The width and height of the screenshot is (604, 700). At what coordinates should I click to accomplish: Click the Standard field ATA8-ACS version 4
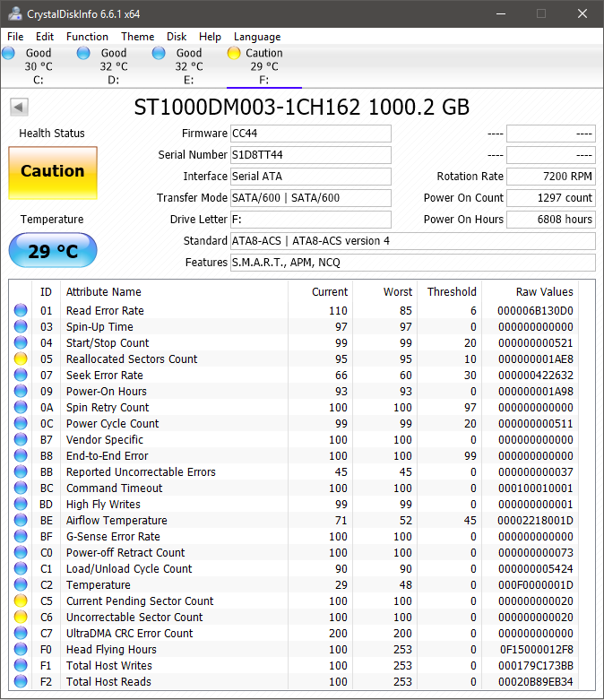(413, 240)
